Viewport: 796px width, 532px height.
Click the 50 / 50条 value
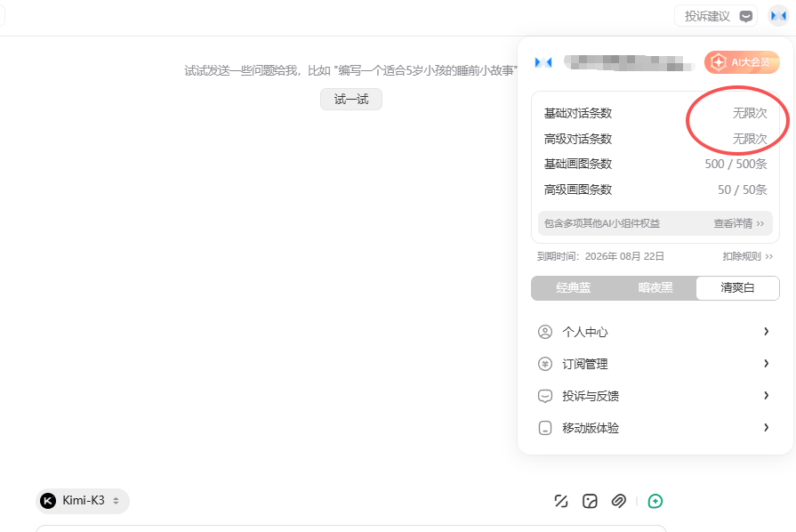[x=742, y=189]
